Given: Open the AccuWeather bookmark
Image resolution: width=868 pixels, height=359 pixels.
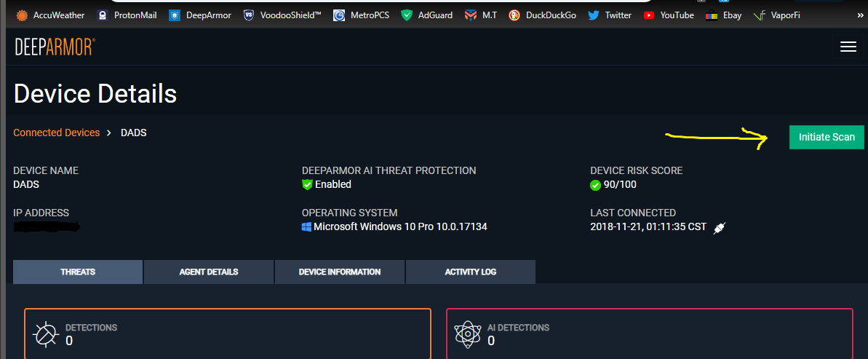Looking at the screenshot, I should click(x=49, y=15).
